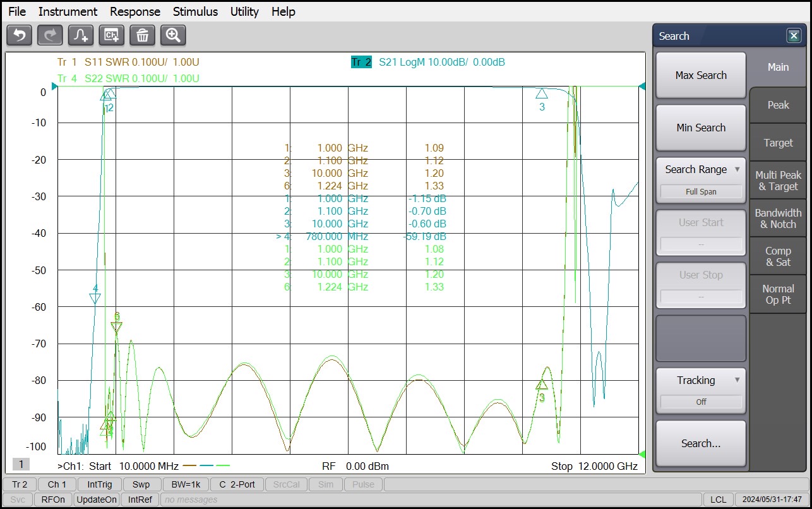
Task: Open the Response menu
Action: pos(135,11)
